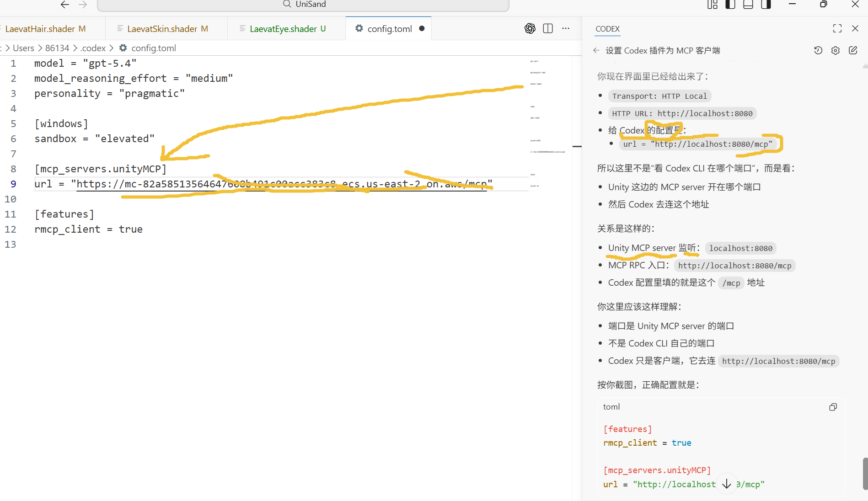This screenshot has width=868, height=501.
Task: Open 86134 breadcrumb segment
Action: (57, 48)
